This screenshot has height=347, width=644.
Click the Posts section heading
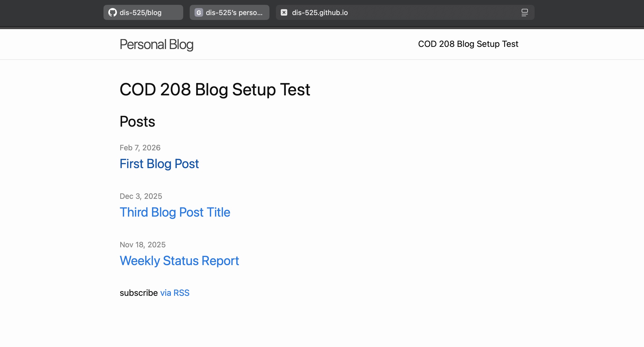[137, 122]
